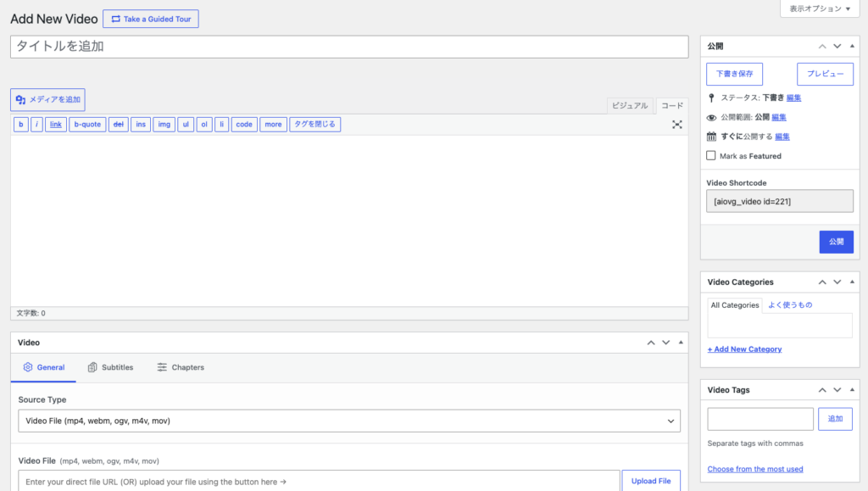This screenshot has height=491, width=868.
Task: Collapse the Video Categories panel
Action: tap(852, 282)
